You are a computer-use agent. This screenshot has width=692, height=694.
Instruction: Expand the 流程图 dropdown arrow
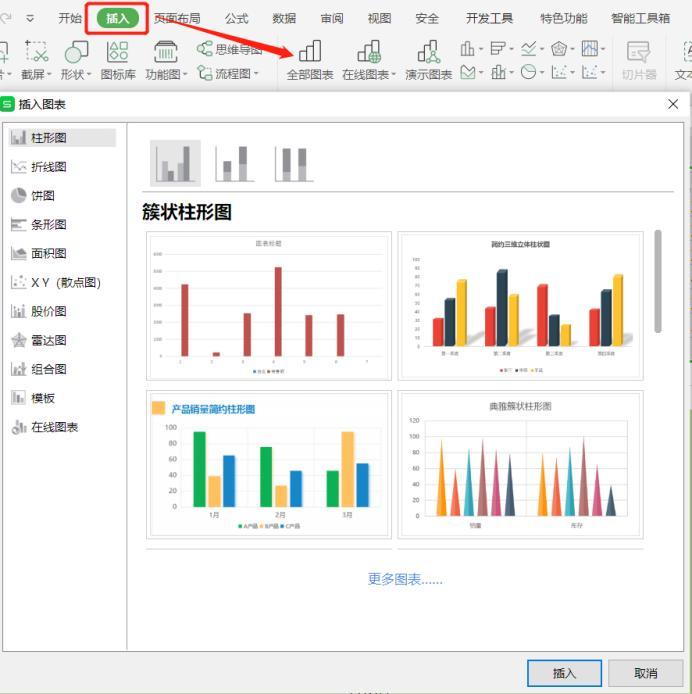pyautogui.click(x=256, y=73)
